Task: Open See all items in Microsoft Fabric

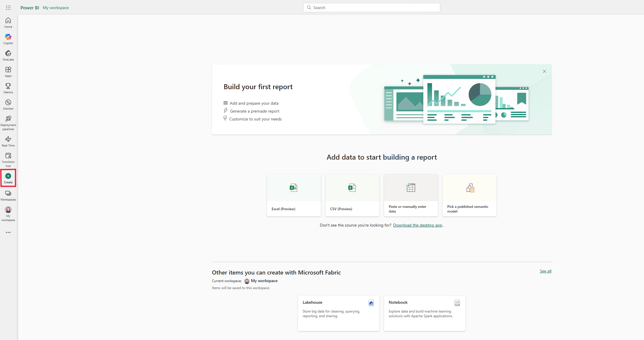Action: point(546,271)
